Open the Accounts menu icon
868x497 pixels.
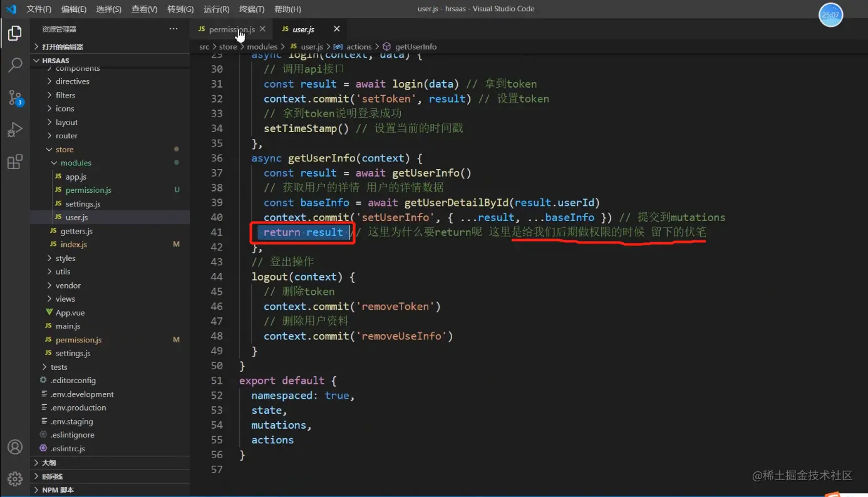15,447
